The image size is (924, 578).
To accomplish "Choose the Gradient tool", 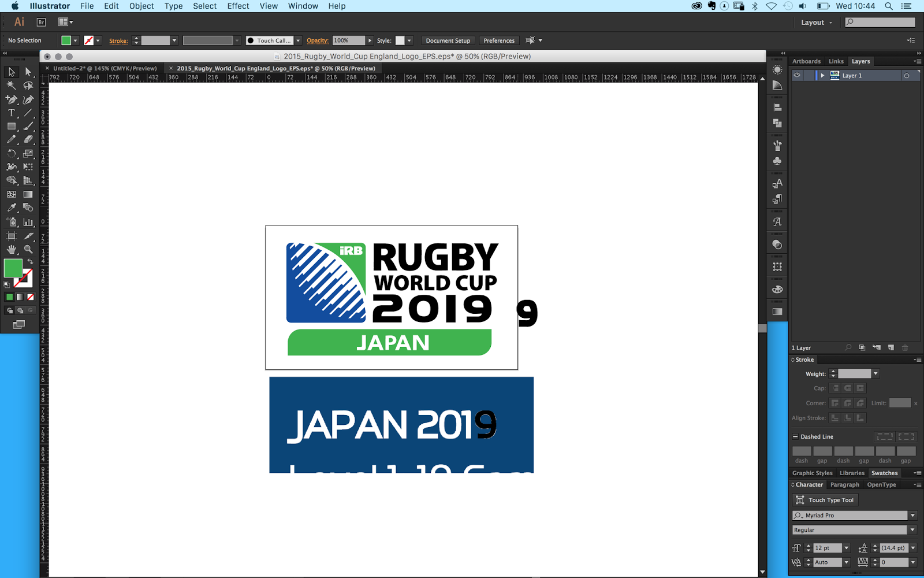I will [x=28, y=194].
